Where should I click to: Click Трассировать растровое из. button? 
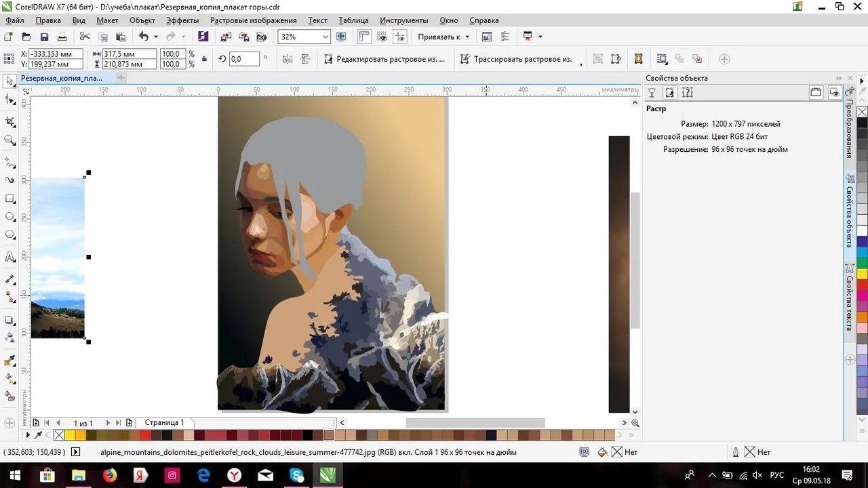coord(520,59)
